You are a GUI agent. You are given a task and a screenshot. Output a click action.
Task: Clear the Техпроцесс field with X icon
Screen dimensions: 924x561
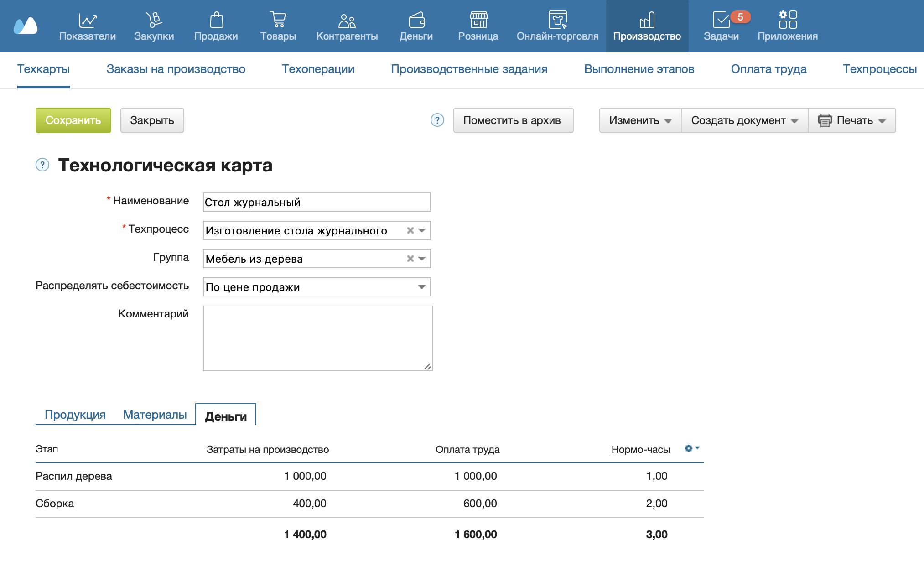click(410, 230)
